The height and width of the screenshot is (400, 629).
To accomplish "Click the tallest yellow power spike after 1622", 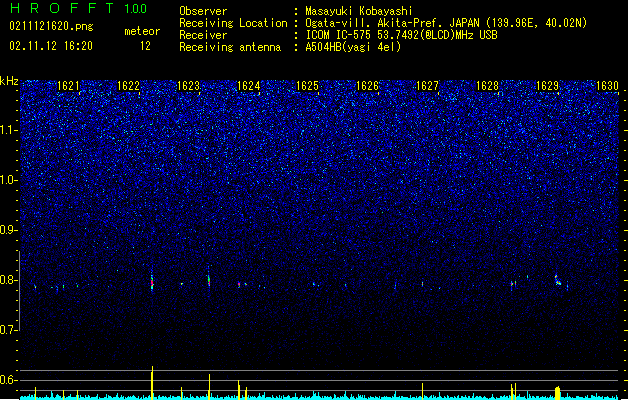I will [152, 383].
